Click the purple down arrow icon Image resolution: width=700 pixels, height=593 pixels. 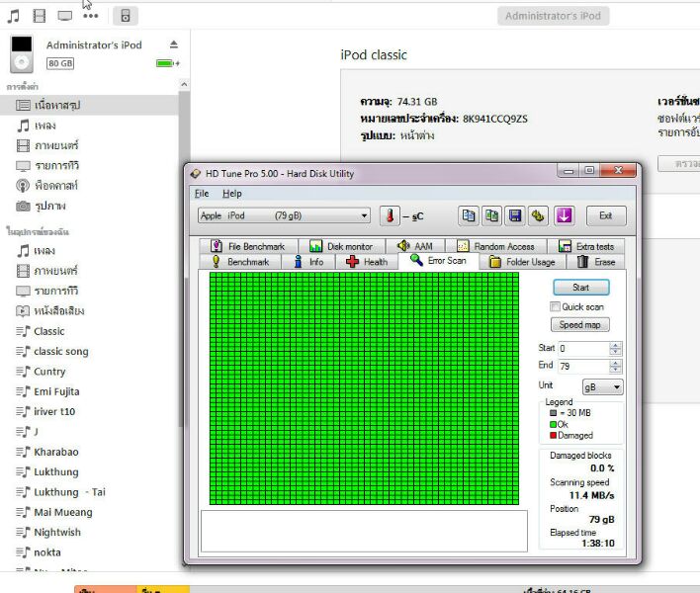(565, 215)
